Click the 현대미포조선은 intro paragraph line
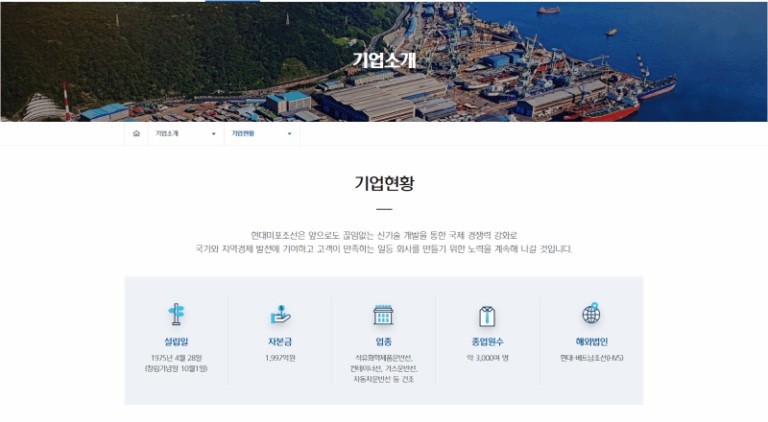The height and width of the screenshot is (422, 768). click(384, 235)
